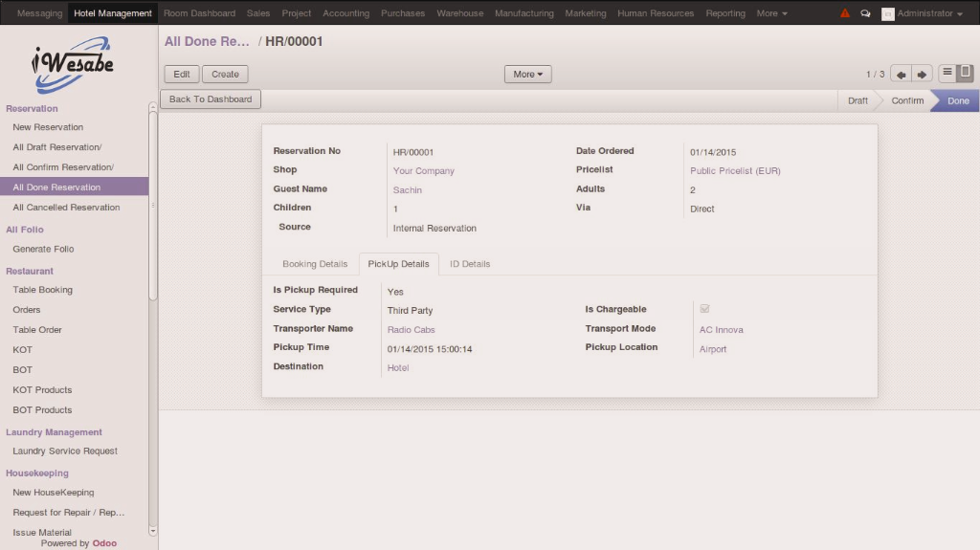Click the iWesabe logo
The width and height of the screenshot is (980, 550).
[x=74, y=64]
